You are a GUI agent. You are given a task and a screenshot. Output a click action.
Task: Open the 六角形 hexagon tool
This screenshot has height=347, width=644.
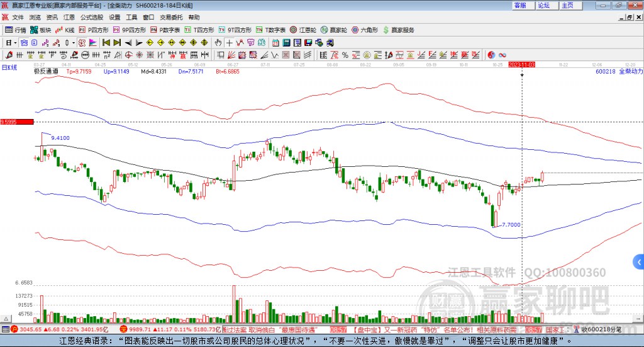tap(365, 30)
